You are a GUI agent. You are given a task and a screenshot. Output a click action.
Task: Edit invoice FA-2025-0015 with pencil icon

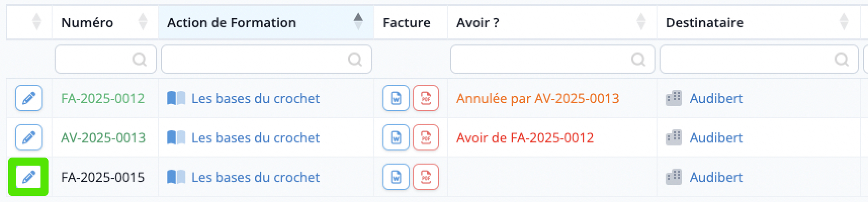click(29, 177)
